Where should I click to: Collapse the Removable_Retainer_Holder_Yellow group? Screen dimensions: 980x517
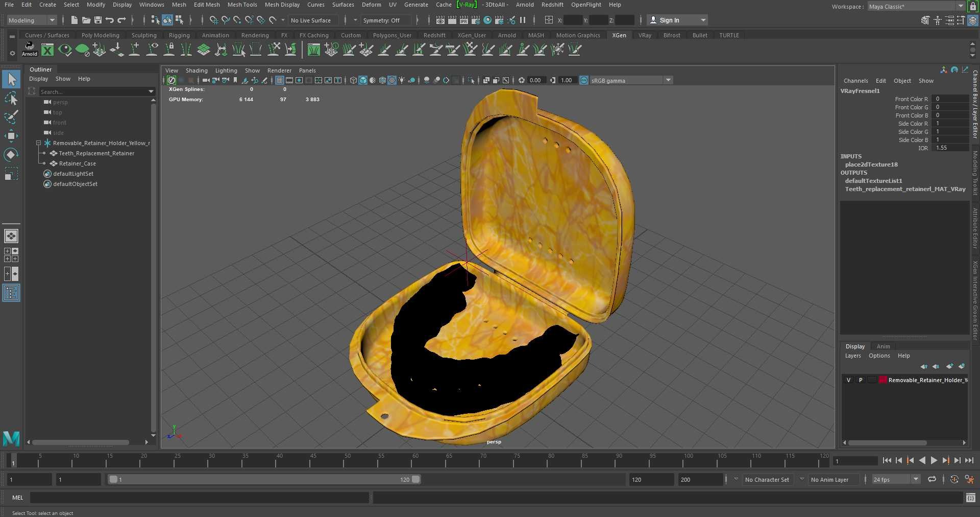coord(38,143)
